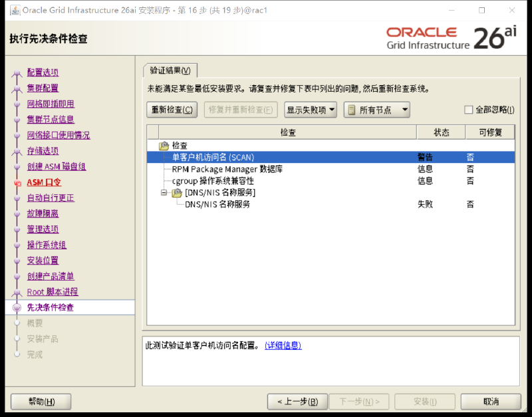Viewport: 532px width, 417px height.
Task: Click the 安装 button
Action: [x=425, y=402]
